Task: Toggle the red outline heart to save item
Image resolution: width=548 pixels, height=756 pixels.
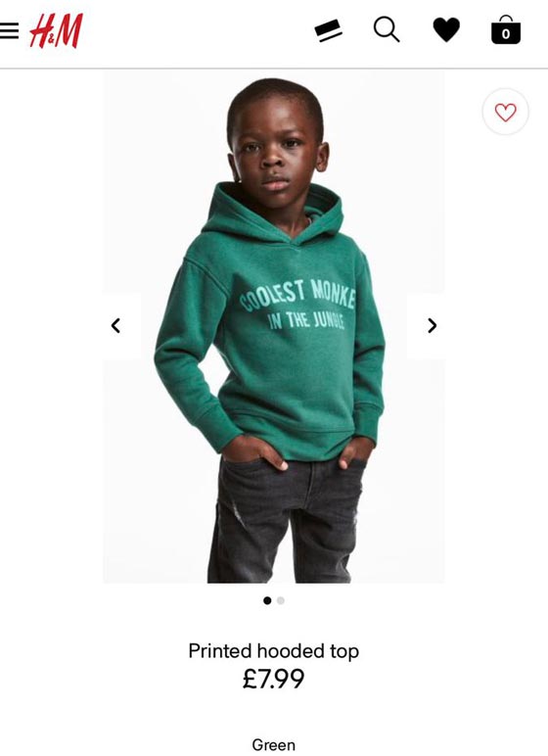Action: (505, 112)
